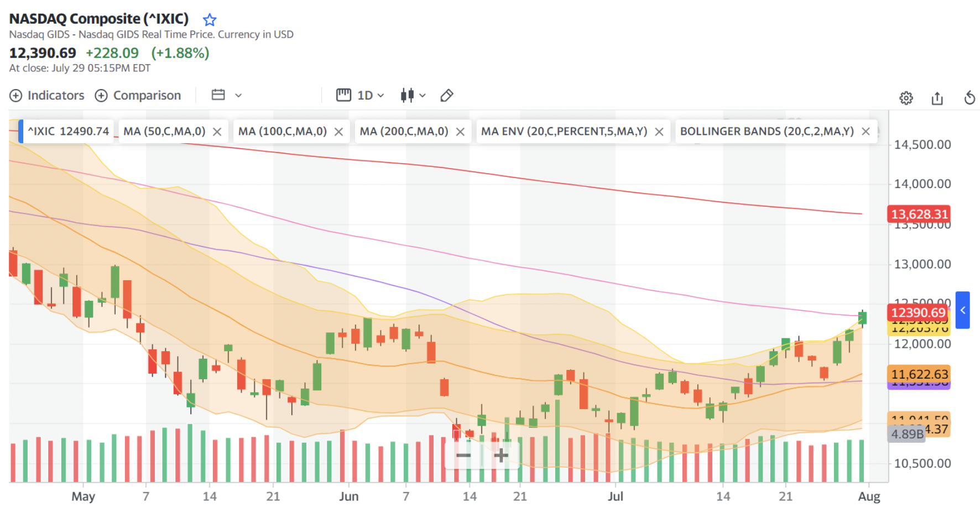The height and width of the screenshot is (523, 980).
Task: Click the +228.09 price change
Action: pyautogui.click(x=112, y=53)
